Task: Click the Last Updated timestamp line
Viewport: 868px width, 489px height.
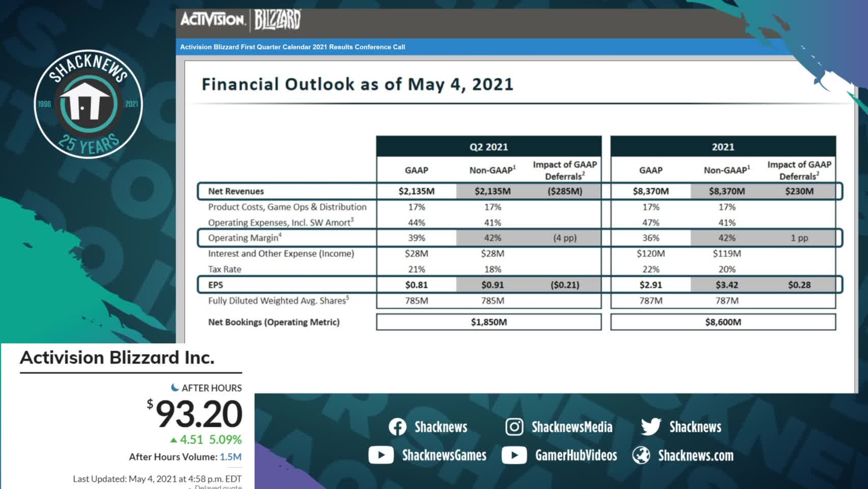Action: pos(157,479)
